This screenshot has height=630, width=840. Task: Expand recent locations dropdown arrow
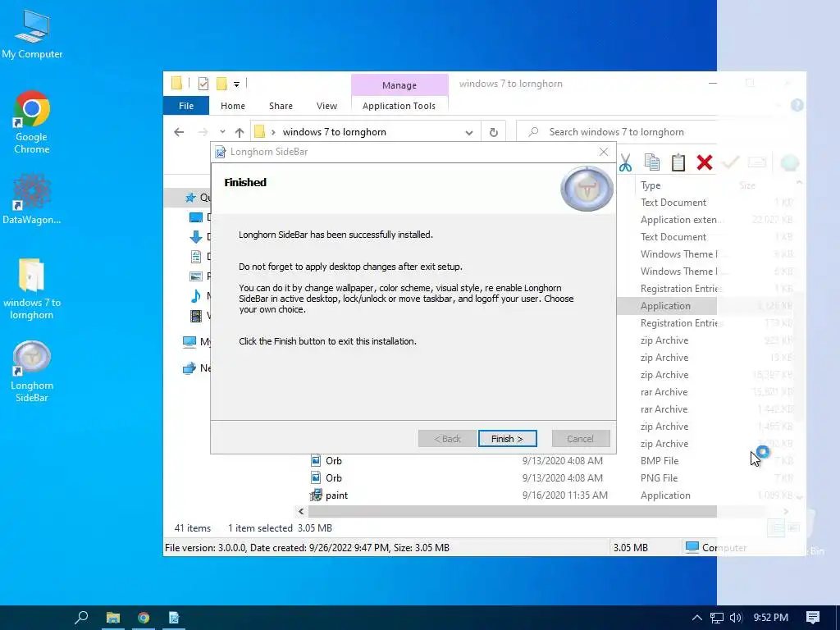222,132
